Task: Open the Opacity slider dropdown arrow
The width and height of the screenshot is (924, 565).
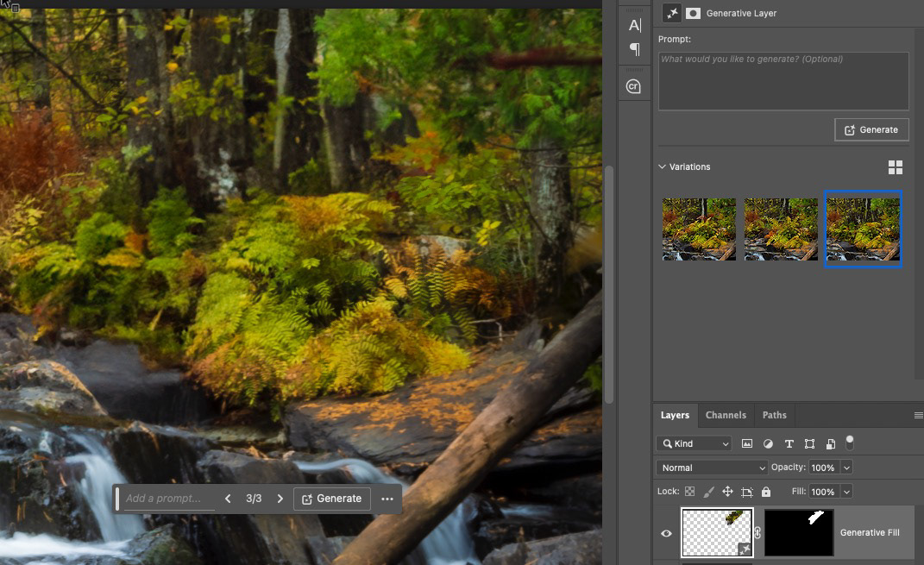Action: (847, 468)
